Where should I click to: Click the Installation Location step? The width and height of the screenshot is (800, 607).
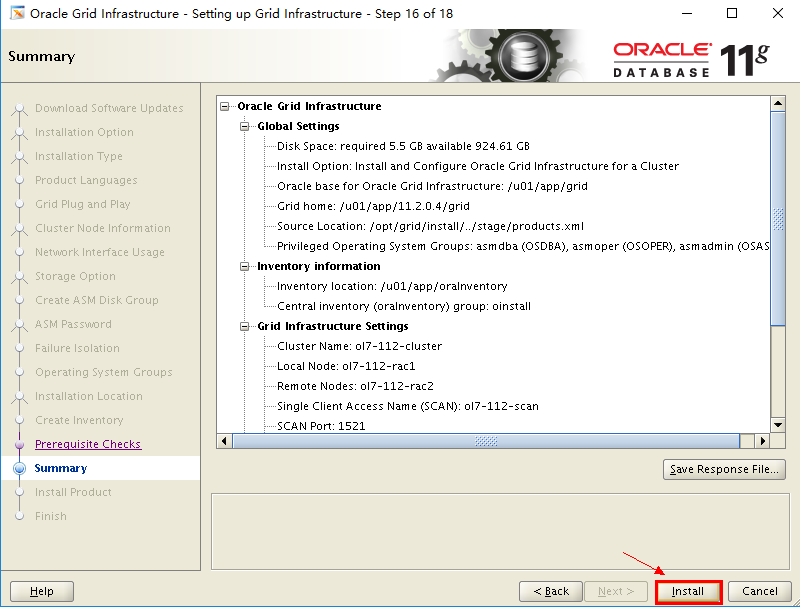(x=89, y=396)
